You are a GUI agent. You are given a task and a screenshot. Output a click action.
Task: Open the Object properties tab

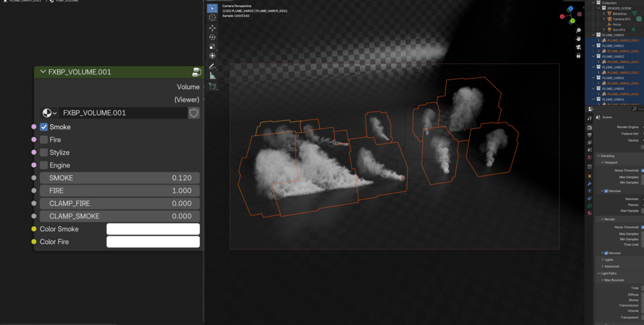(x=590, y=176)
